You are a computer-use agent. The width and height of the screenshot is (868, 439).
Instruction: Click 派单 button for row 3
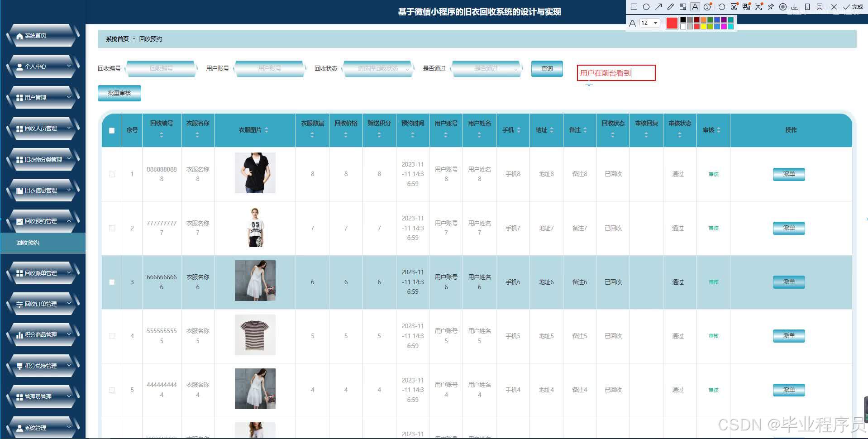789,282
